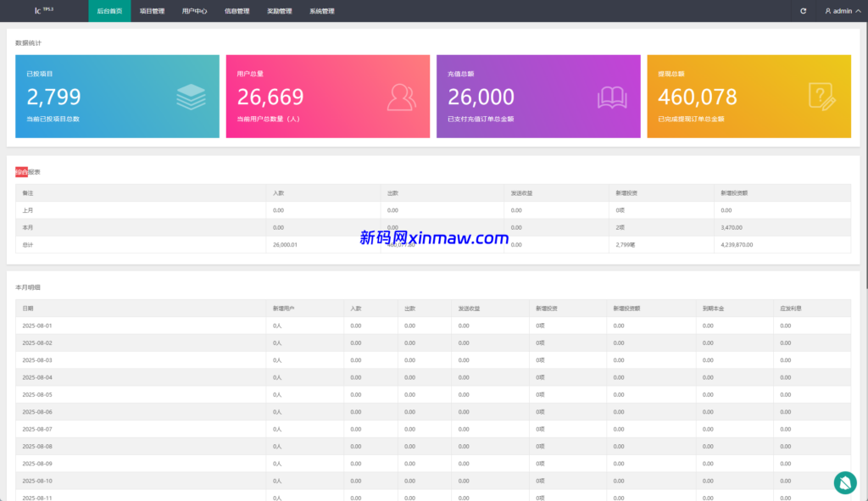Open the 信息管理 menu
Viewport: 868px width, 501px height.
(x=236, y=11)
